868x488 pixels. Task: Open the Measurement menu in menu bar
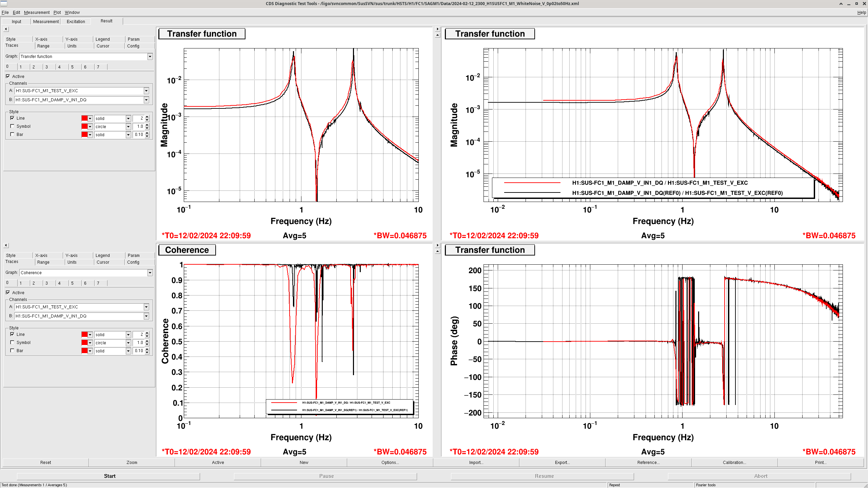(x=37, y=13)
